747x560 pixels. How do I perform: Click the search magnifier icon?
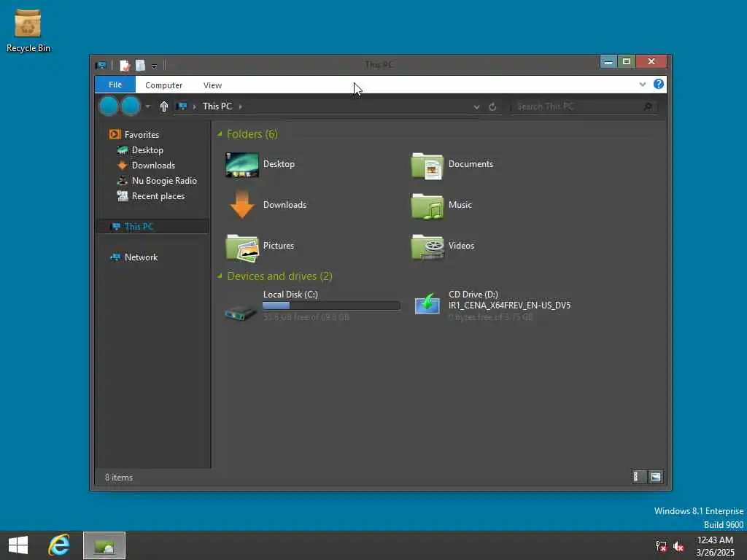coord(648,106)
